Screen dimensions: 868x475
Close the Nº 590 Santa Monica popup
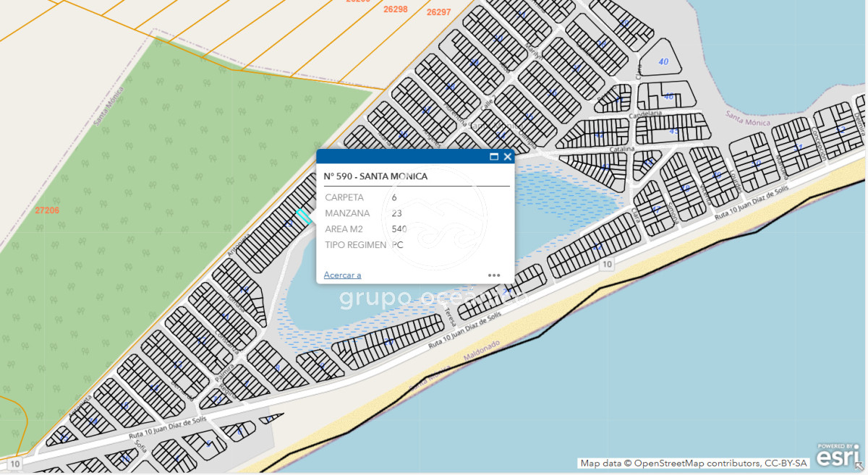tap(508, 157)
